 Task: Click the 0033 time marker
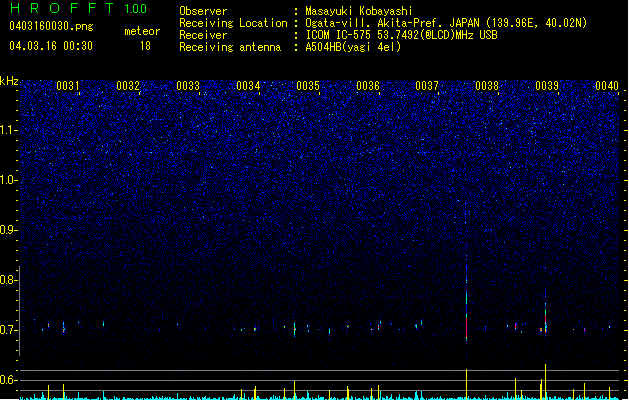[x=188, y=85]
